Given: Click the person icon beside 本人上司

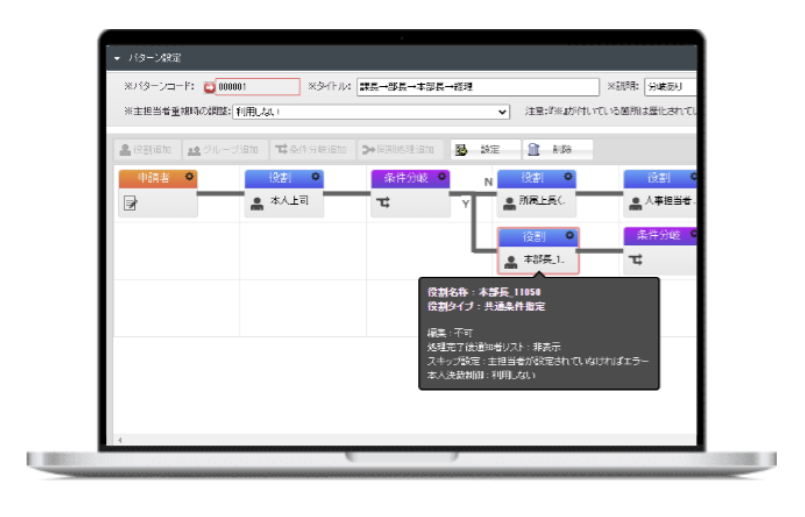Looking at the screenshot, I should (256, 203).
